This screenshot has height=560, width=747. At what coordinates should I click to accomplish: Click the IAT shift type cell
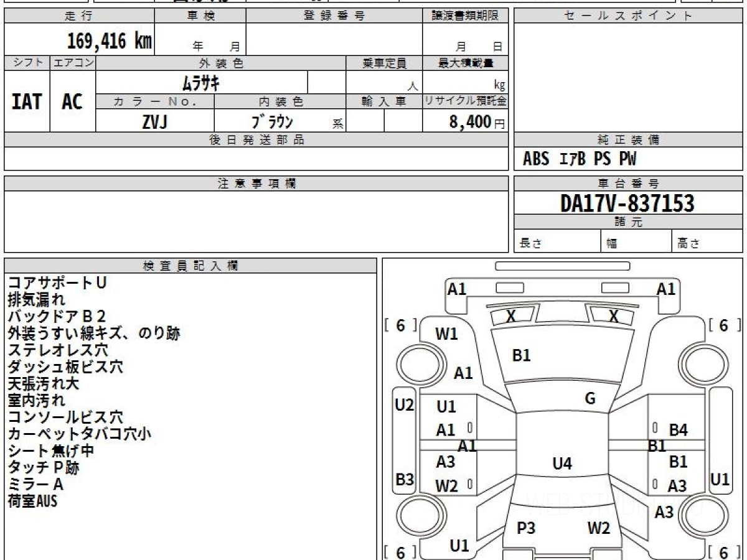(x=27, y=102)
